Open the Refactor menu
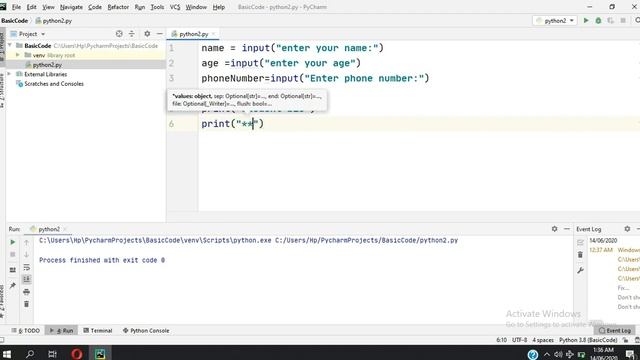This screenshot has height=360, width=640. click(x=118, y=7)
